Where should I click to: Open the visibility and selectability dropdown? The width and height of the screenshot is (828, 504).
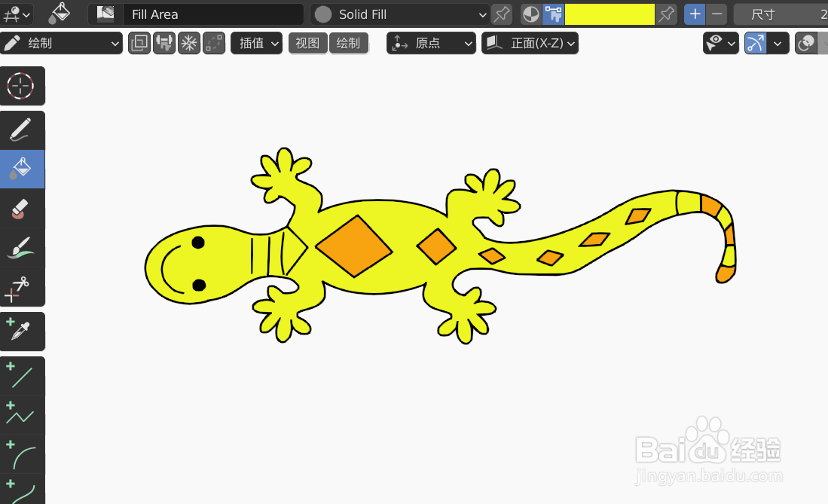[721, 43]
